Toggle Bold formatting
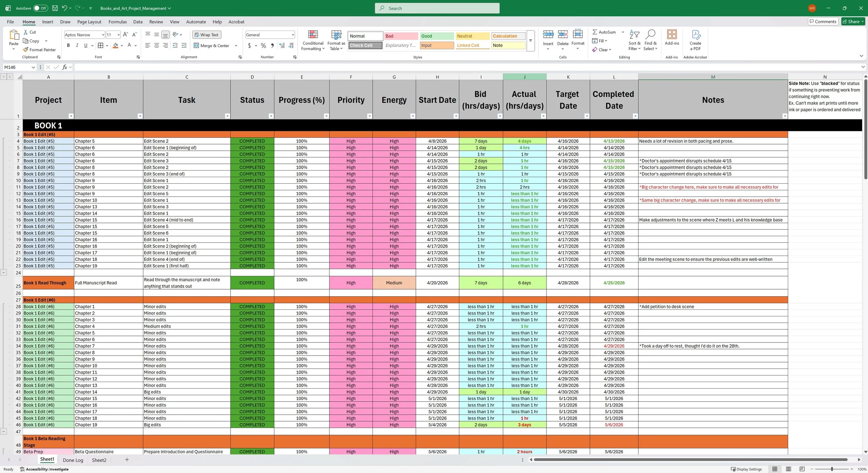 (68, 45)
